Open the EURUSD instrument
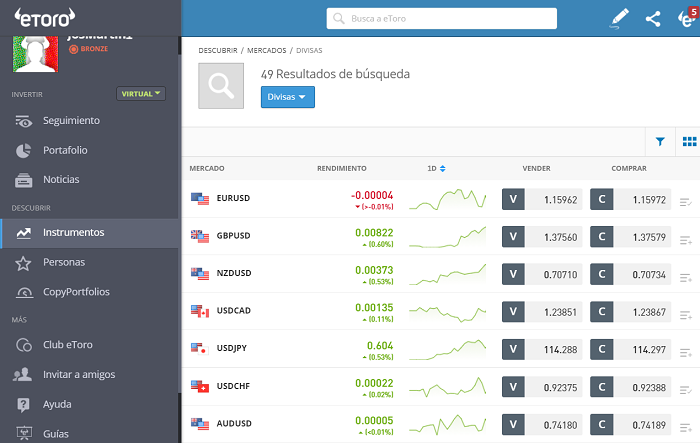Viewport: 700px width, 443px height. click(x=233, y=198)
